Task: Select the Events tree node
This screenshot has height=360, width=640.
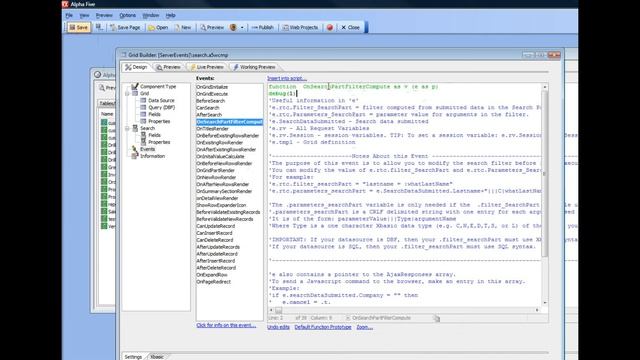Action: (147, 149)
